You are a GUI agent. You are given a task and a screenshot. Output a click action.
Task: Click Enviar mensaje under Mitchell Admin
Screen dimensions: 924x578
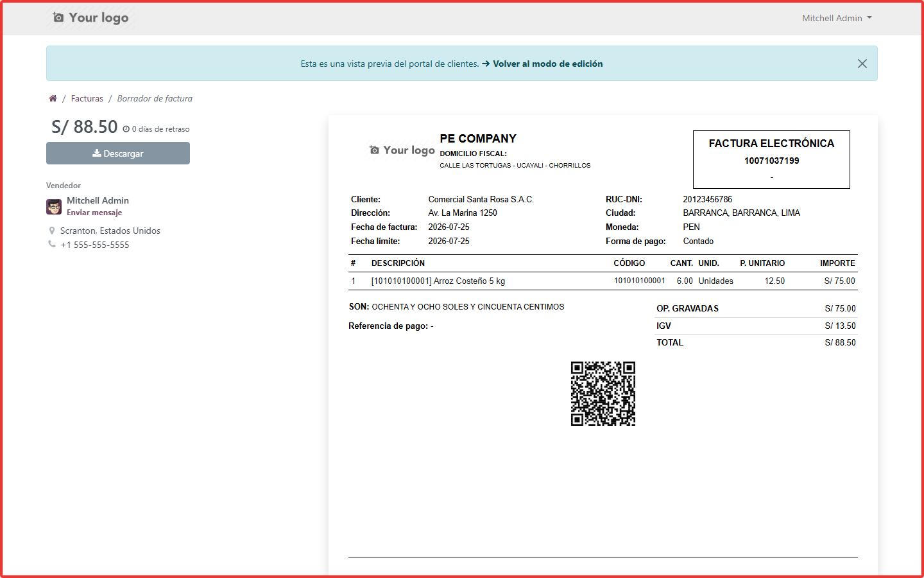(94, 213)
